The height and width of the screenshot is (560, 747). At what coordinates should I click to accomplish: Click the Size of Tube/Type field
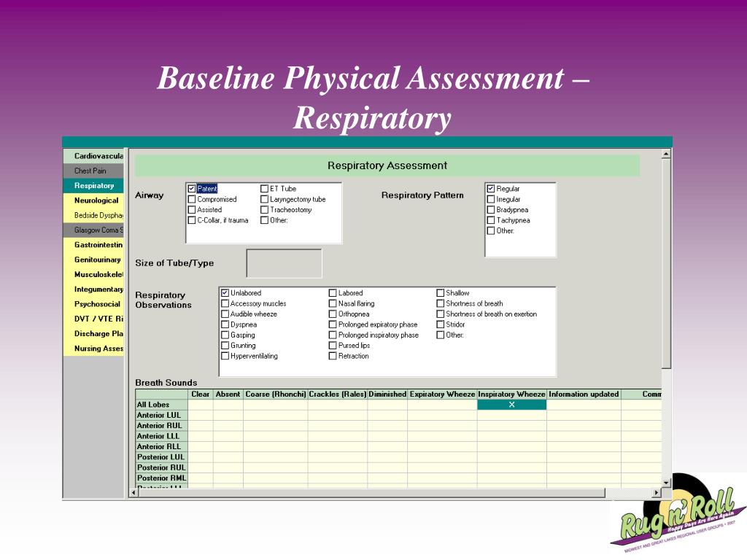point(284,262)
